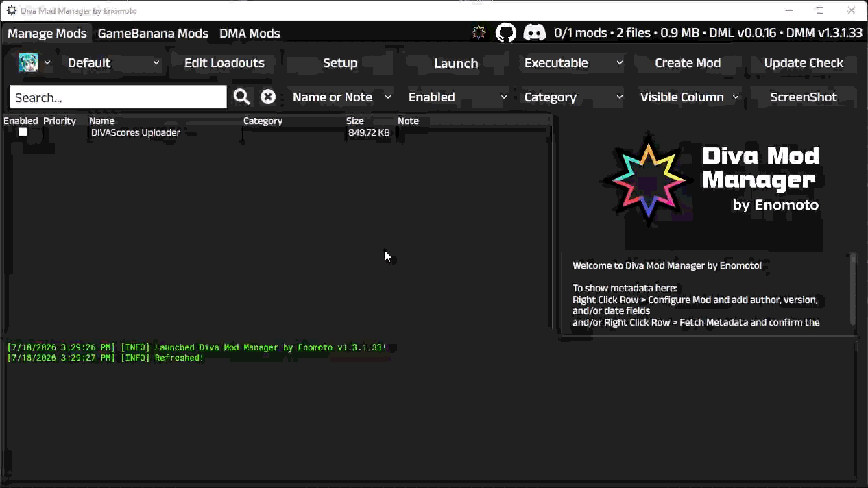Focus the Search input field
Image resolution: width=868 pixels, height=488 pixels.
[118, 97]
